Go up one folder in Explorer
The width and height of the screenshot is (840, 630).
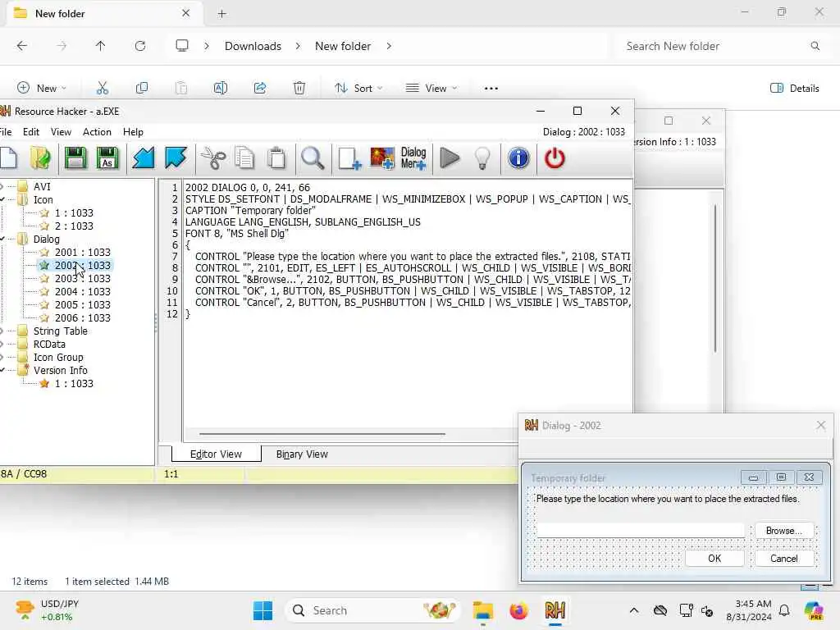(101, 46)
